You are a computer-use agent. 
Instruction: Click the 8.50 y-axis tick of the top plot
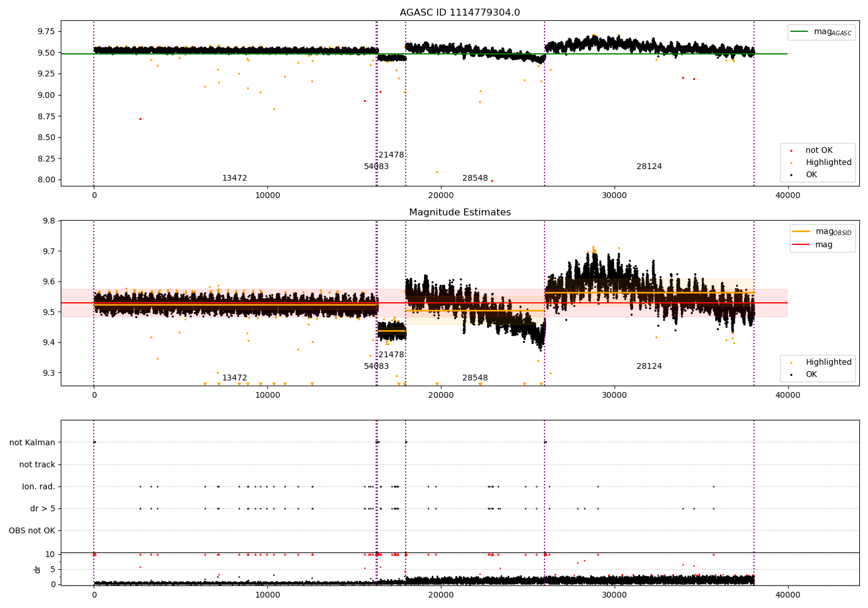click(46, 137)
